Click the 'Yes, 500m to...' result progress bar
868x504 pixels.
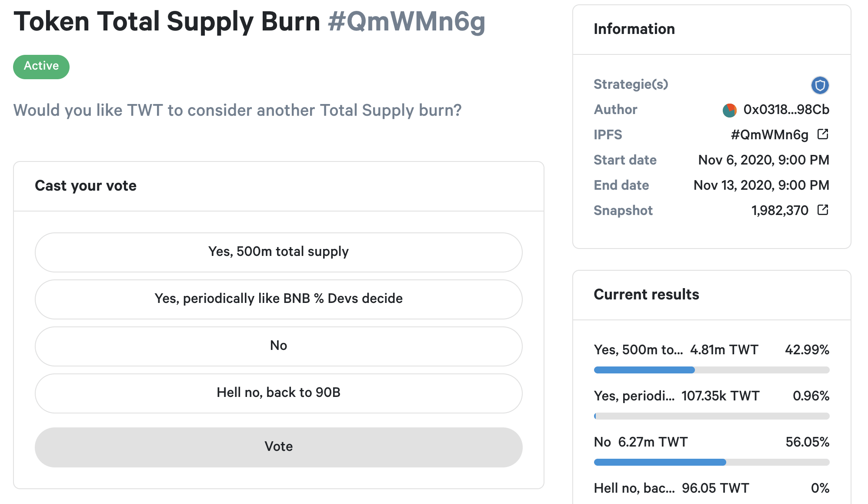pos(711,370)
